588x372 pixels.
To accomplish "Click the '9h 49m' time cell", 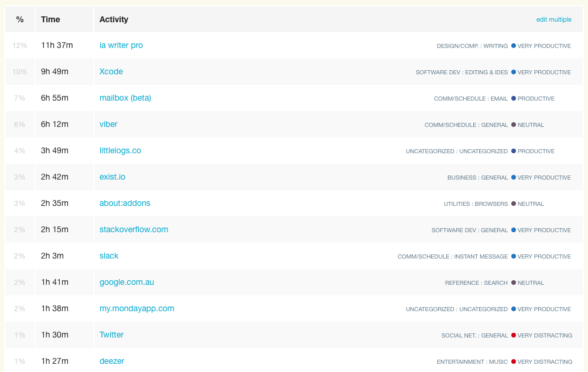I will click(54, 71).
